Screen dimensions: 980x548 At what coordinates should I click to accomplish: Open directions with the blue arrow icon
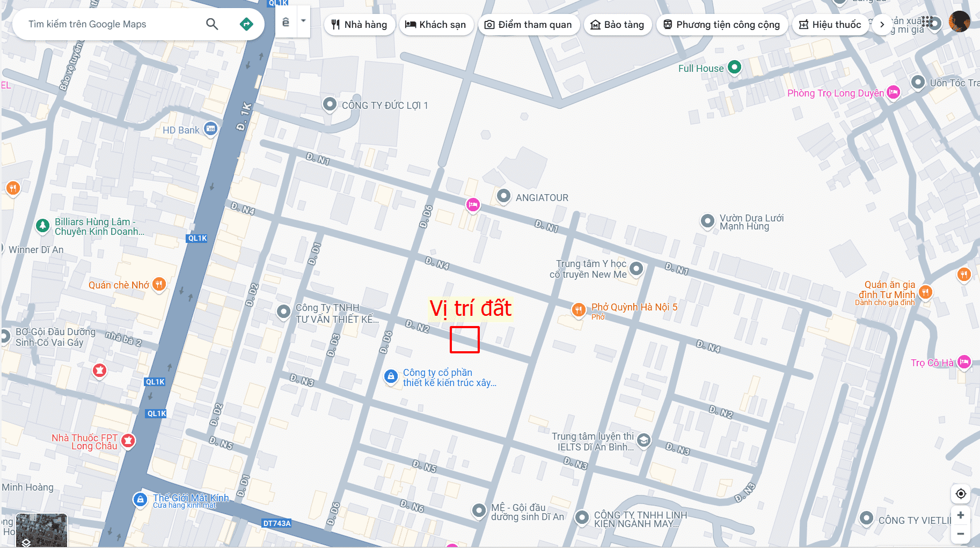click(x=246, y=24)
